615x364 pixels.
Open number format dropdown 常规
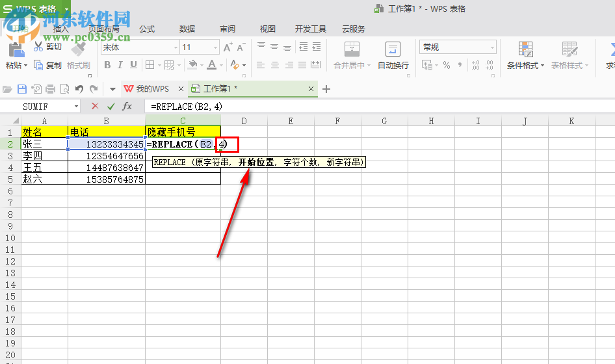pyautogui.click(x=492, y=47)
